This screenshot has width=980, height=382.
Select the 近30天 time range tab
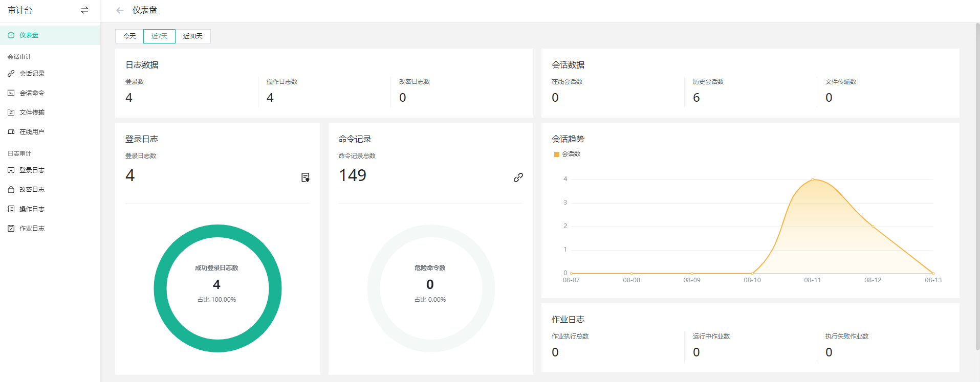tap(193, 36)
